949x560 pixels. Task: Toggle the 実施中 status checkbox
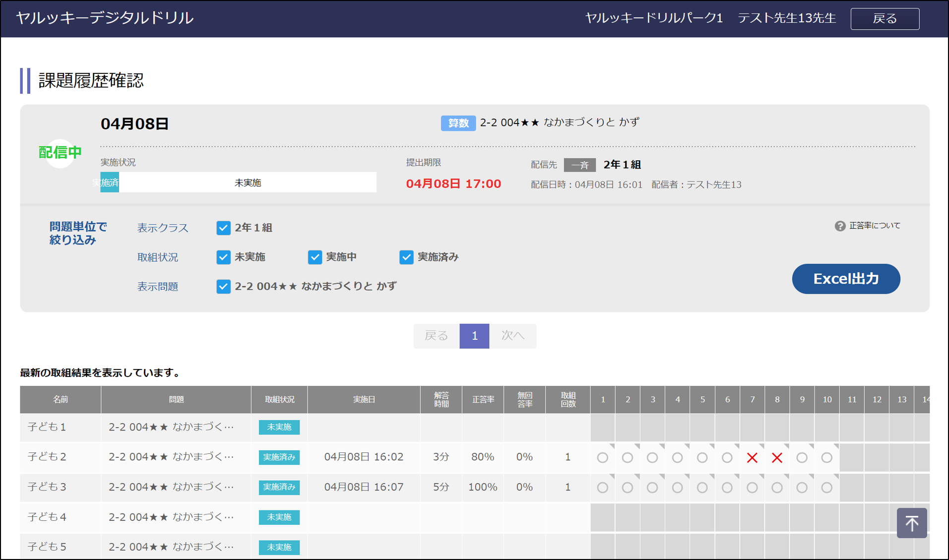(315, 257)
